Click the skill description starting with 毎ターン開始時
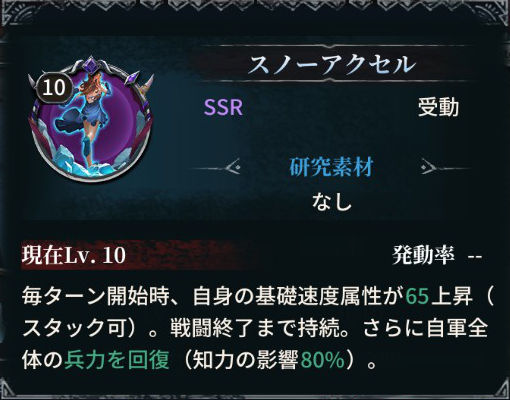This screenshot has height=400, width=510. pos(257,328)
